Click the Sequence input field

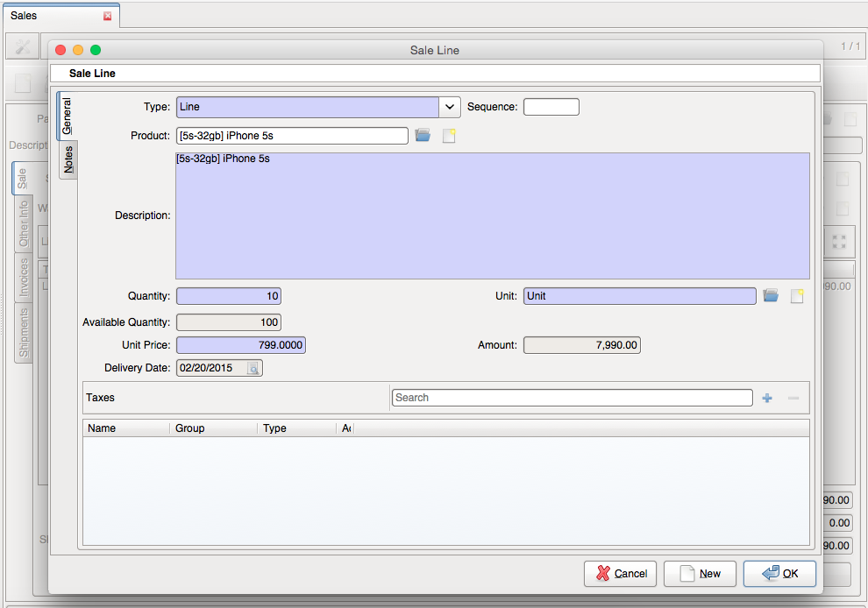tap(551, 107)
